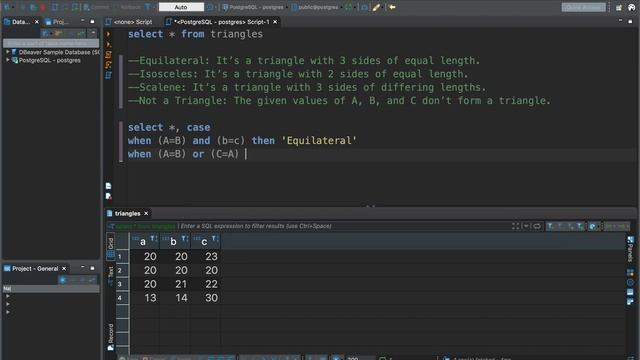Click cell value 22 in row 3
This screenshot has height=360, width=640.
pyautogui.click(x=211, y=284)
